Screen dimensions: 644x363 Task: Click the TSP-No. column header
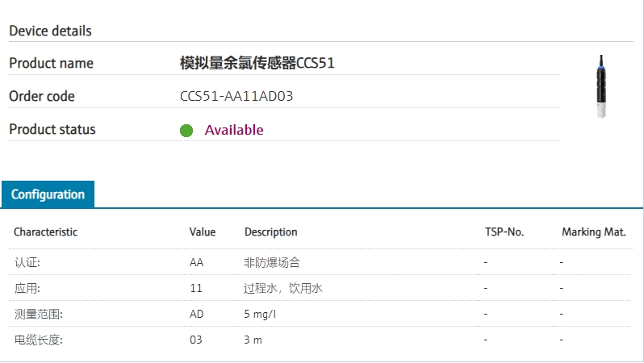pyautogui.click(x=504, y=232)
